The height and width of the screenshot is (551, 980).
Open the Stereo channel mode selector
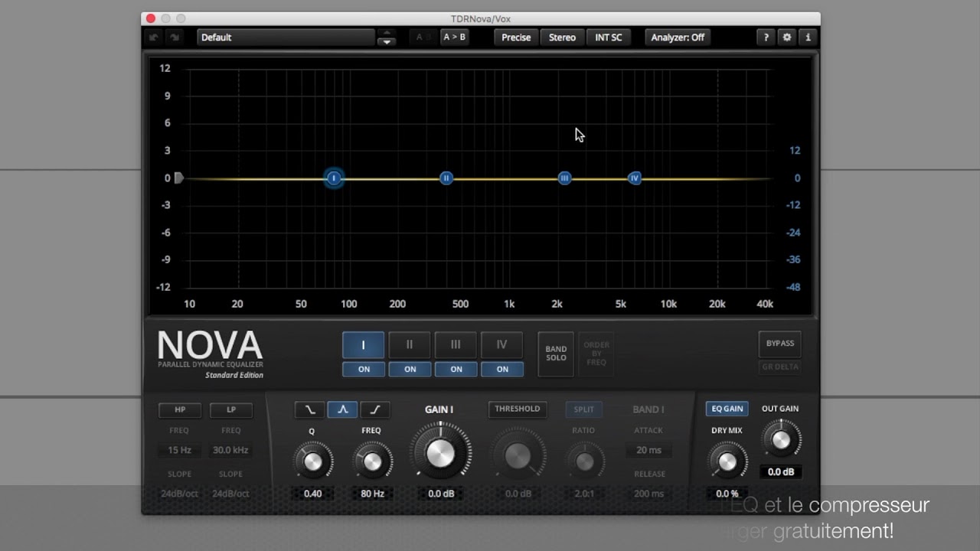coord(562,37)
